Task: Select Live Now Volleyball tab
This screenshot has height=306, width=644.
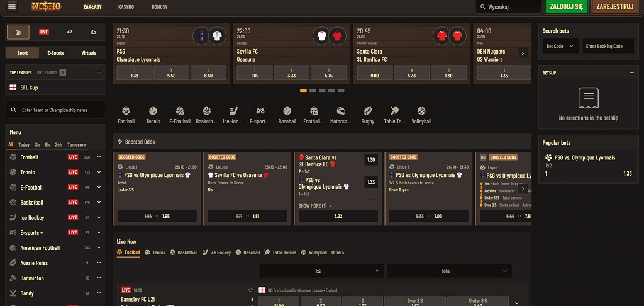Action: click(314, 252)
